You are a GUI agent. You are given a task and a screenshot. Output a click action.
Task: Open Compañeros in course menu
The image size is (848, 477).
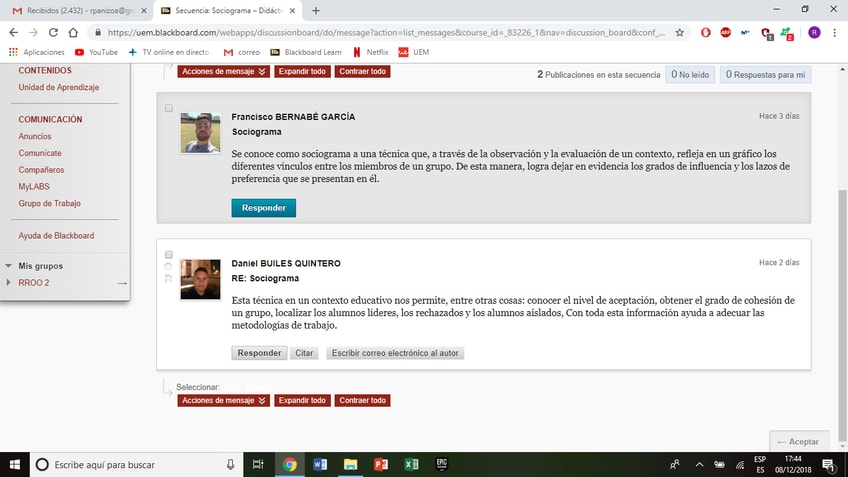click(x=41, y=170)
